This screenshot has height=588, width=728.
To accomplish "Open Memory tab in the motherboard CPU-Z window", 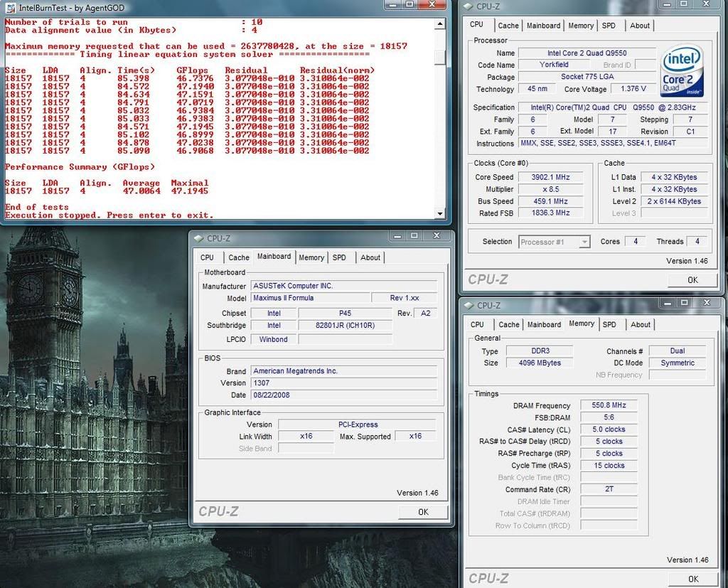I will pos(311,257).
